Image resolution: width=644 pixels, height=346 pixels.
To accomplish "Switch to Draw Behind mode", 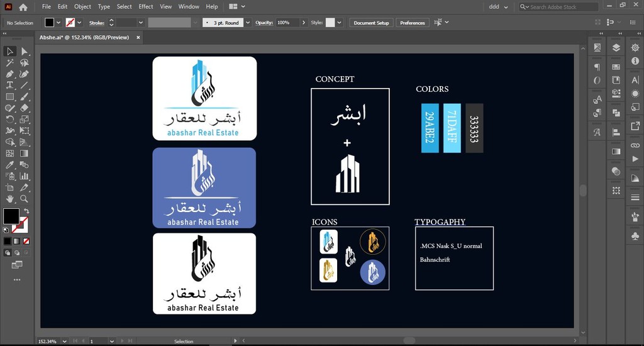I will tap(17, 253).
